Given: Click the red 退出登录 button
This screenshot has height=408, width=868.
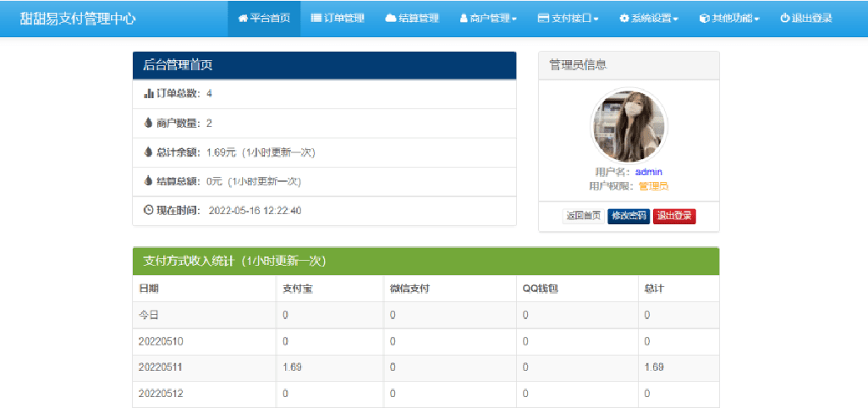Looking at the screenshot, I should (674, 217).
